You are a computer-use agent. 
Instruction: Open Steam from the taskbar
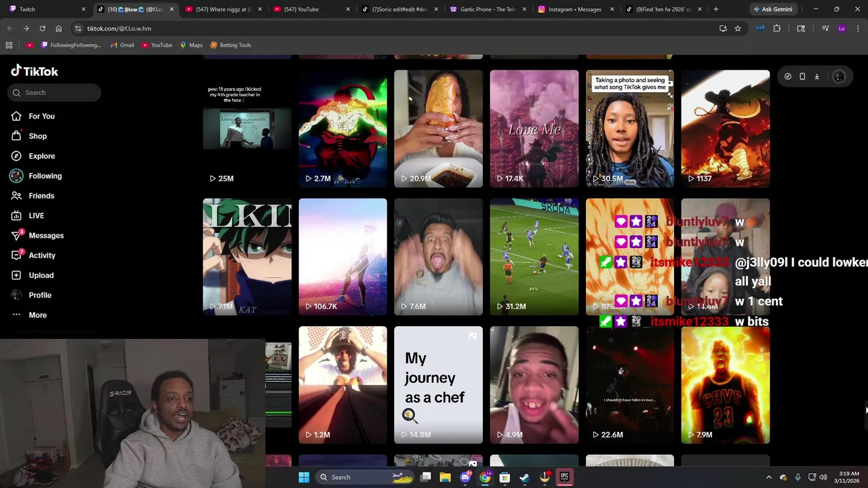[x=524, y=477]
